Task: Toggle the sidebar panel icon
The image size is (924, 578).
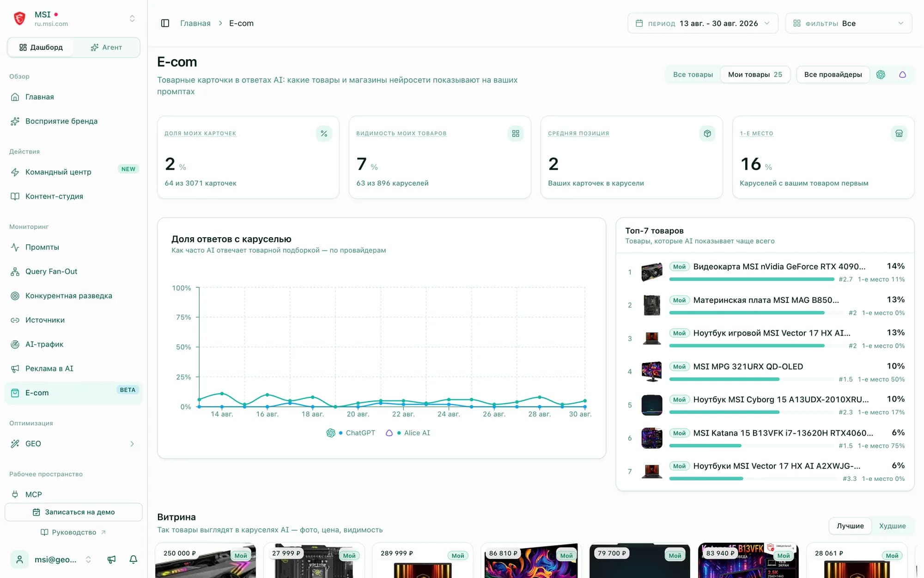Action: pyautogui.click(x=165, y=23)
